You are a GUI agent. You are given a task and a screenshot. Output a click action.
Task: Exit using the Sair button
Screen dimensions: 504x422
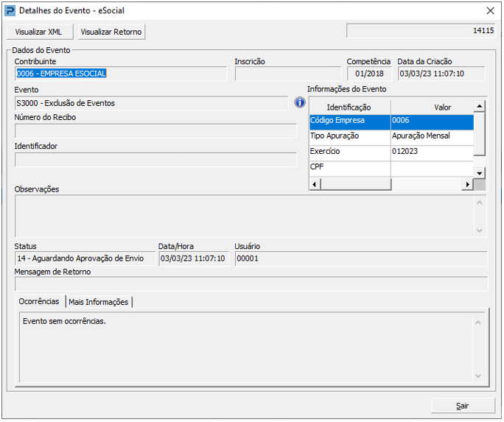click(463, 406)
